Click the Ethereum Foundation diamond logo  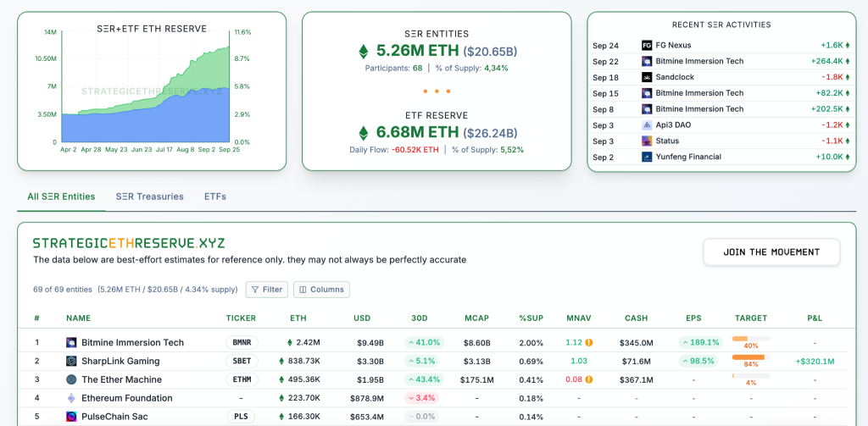[x=72, y=398]
